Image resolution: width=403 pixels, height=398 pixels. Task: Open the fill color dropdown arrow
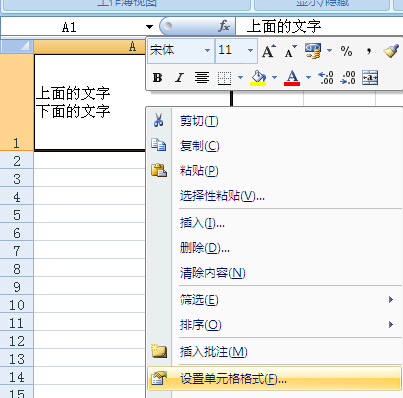pos(274,78)
